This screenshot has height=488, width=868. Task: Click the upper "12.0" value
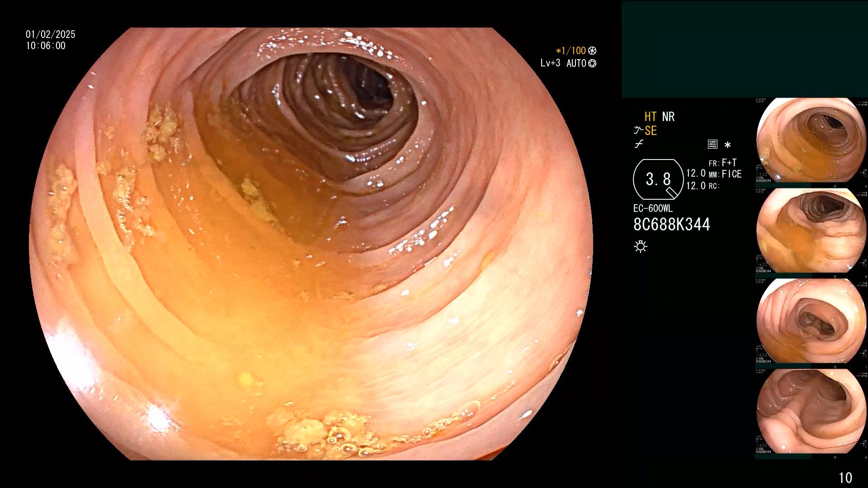click(x=696, y=174)
